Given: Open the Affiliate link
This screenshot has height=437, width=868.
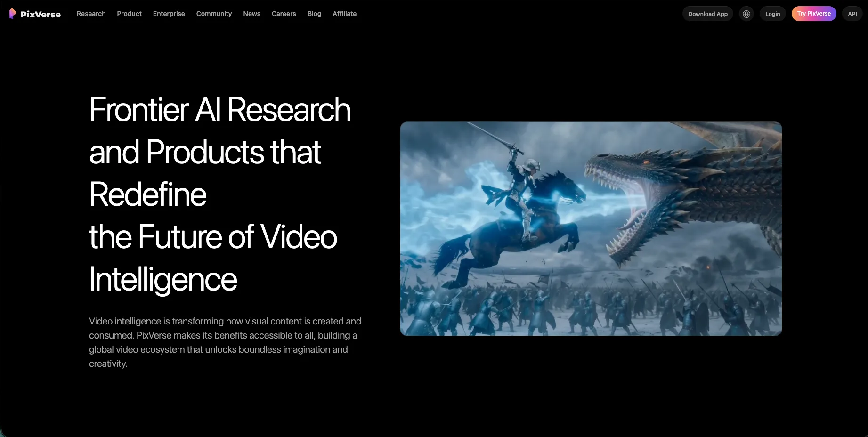Looking at the screenshot, I should 345,14.
